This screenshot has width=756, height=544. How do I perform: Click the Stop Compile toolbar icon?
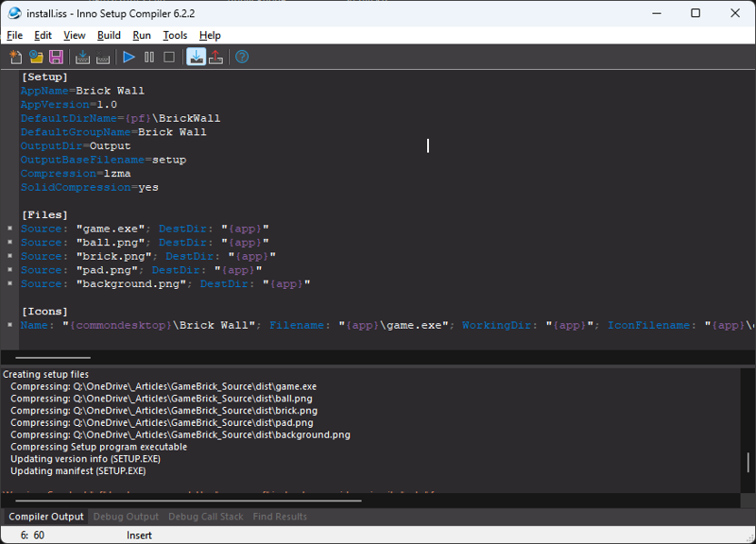103,58
